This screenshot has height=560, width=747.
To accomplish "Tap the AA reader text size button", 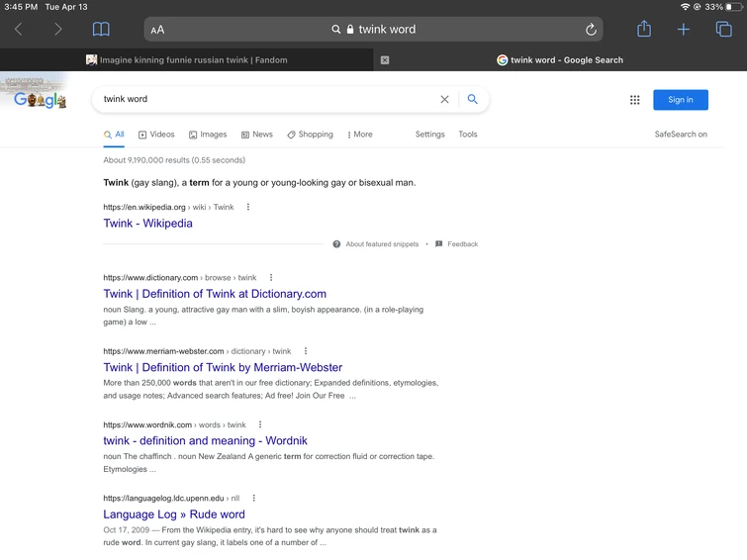I will click(157, 30).
